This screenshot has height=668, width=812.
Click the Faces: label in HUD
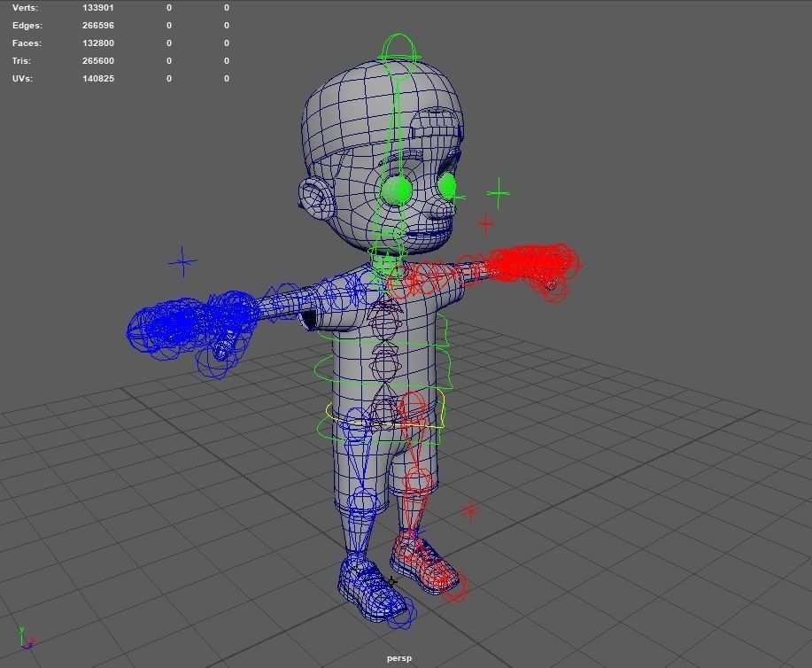coord(27,43)
